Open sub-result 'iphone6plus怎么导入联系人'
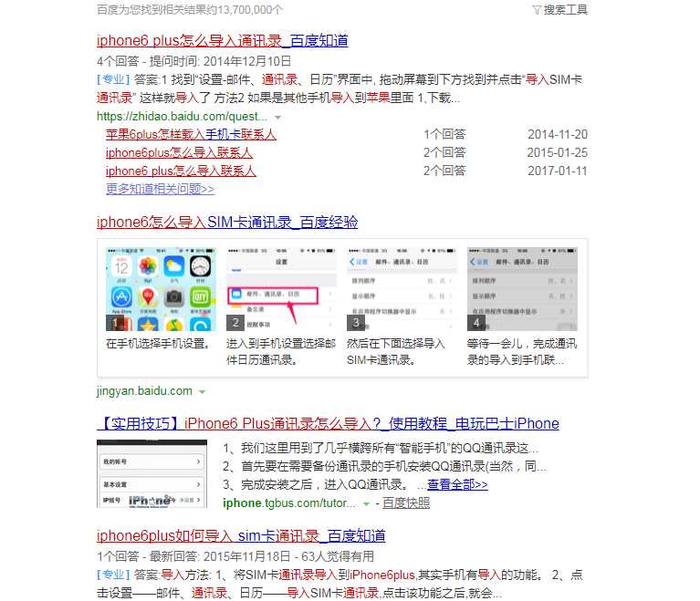700x601 pixels. [x=179, y=152]
